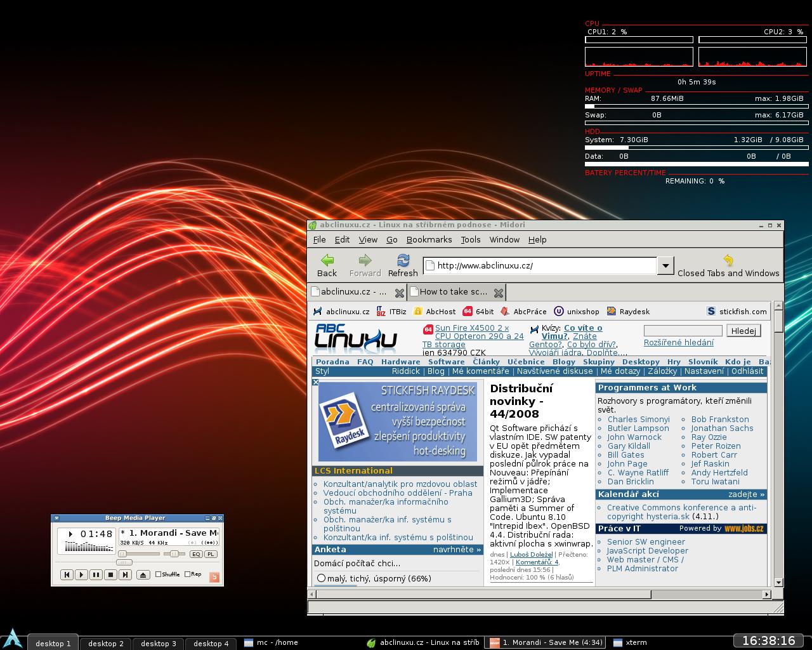Open the Edit menu in Midori
812x650 pixels.
[x=343, y=239]
